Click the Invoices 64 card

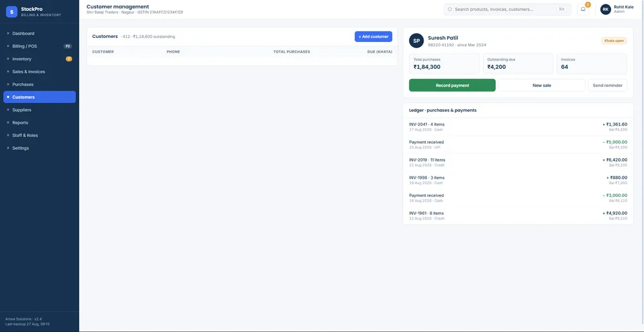coord(592,64)
